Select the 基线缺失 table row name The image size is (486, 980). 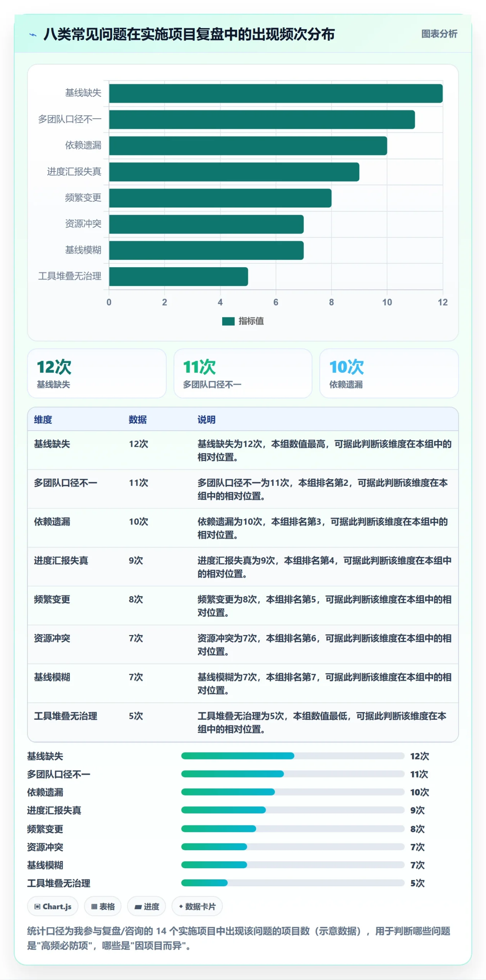tap(52, 444)
